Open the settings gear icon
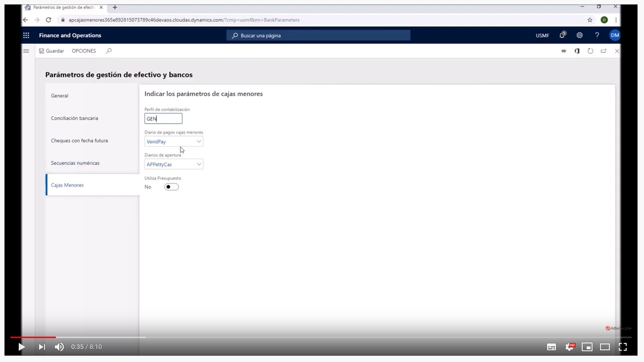This screenshot has height=362, width=644. (x=580, y=35)
